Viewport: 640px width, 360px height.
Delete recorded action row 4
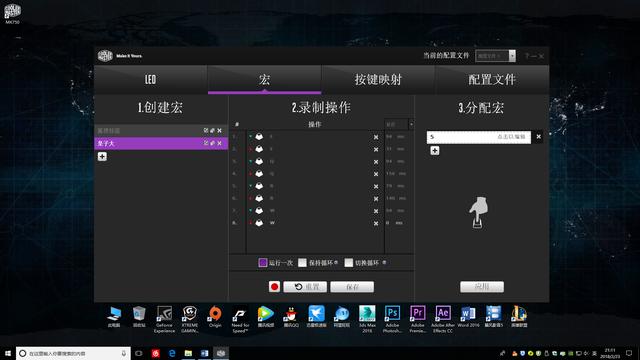coord(376,174)
